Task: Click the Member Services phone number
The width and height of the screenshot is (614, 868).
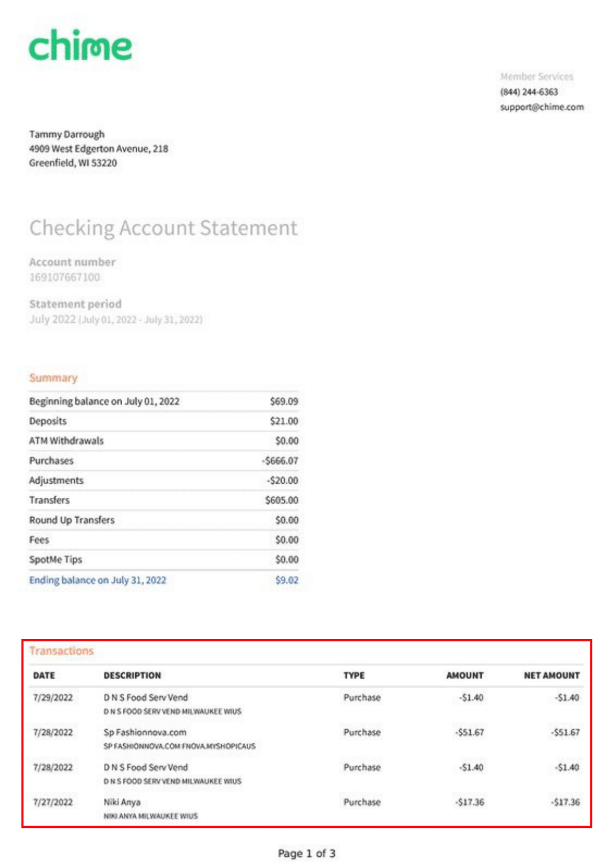Action: (x=527, y=92)
